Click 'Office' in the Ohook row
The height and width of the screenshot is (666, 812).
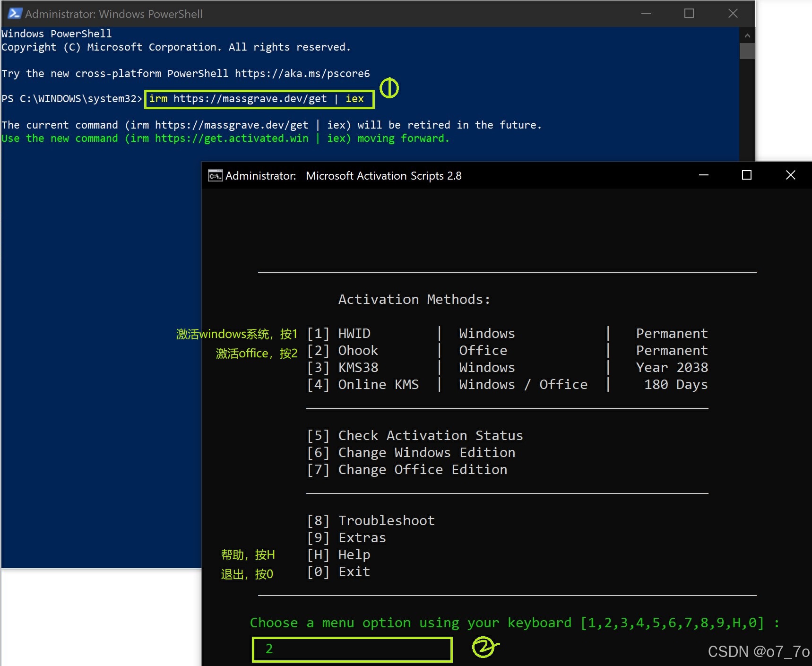[483, 350]
